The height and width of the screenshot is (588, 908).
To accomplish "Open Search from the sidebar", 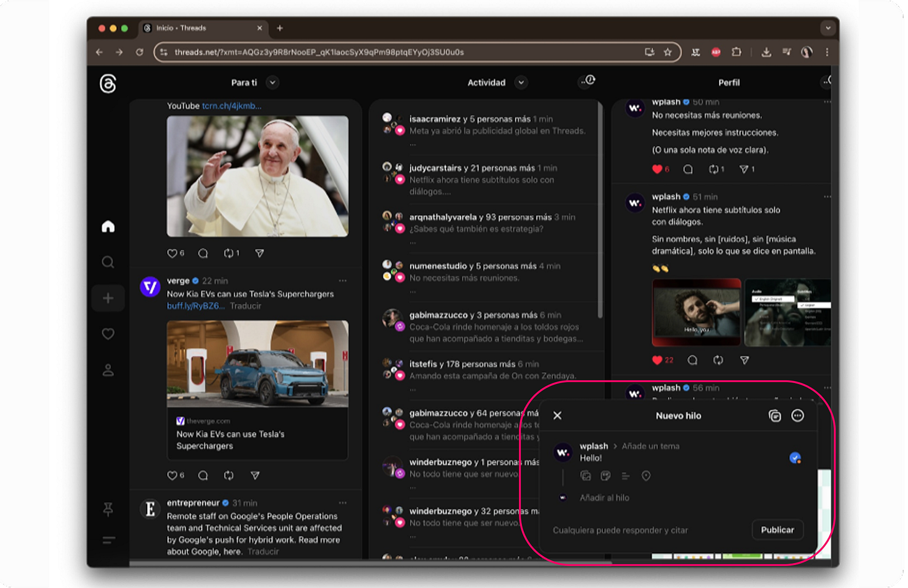I will tap(108, 262).
